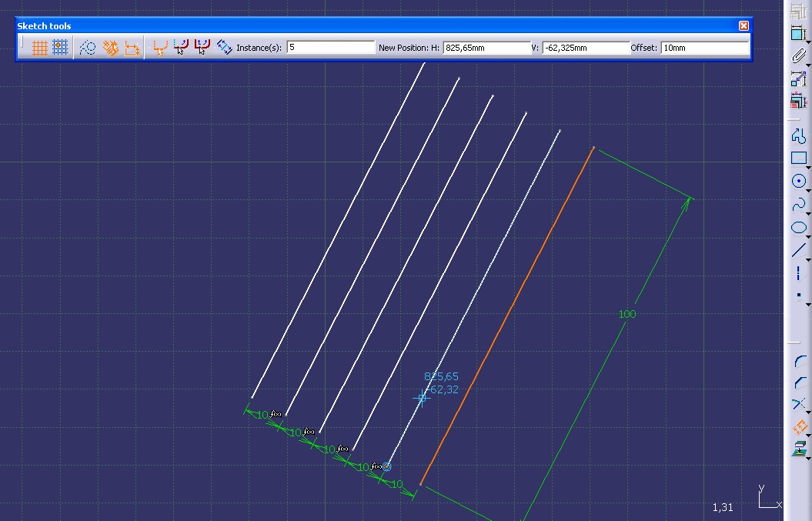Click the Instance(s) input field
Viewport: 812px width, 521px height.
330,48
